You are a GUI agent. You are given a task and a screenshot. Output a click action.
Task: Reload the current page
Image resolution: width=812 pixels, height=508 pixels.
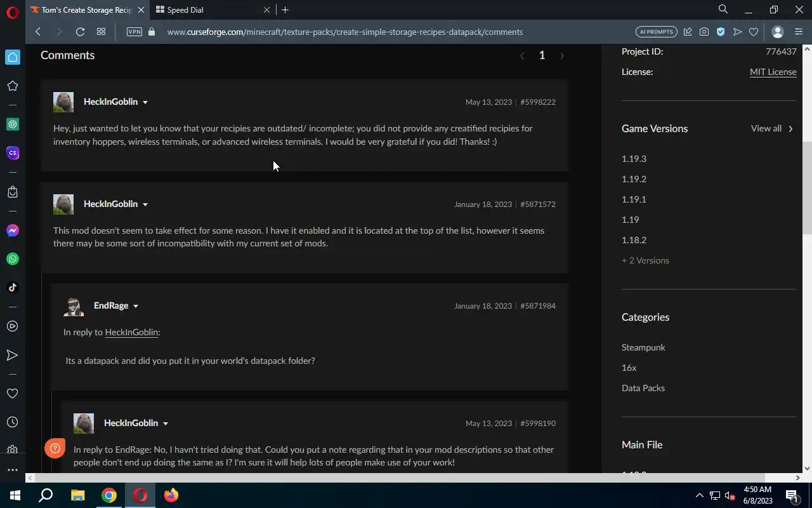(80, 32)
